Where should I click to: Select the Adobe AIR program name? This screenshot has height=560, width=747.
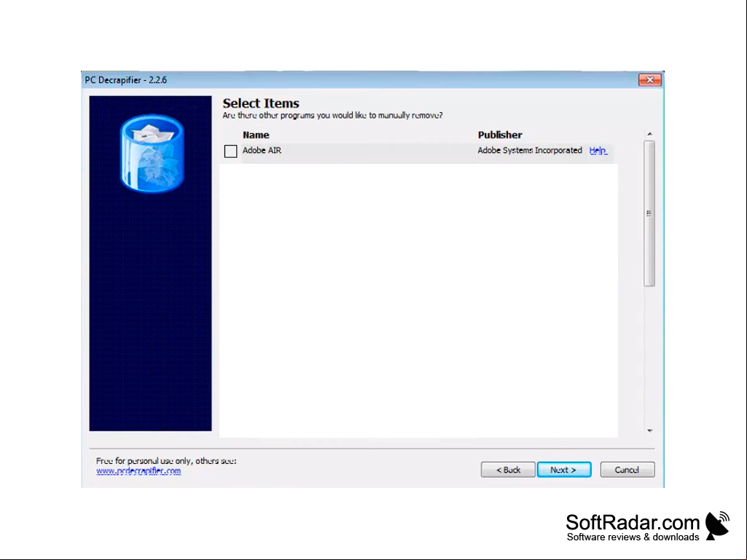pos(262,151)
